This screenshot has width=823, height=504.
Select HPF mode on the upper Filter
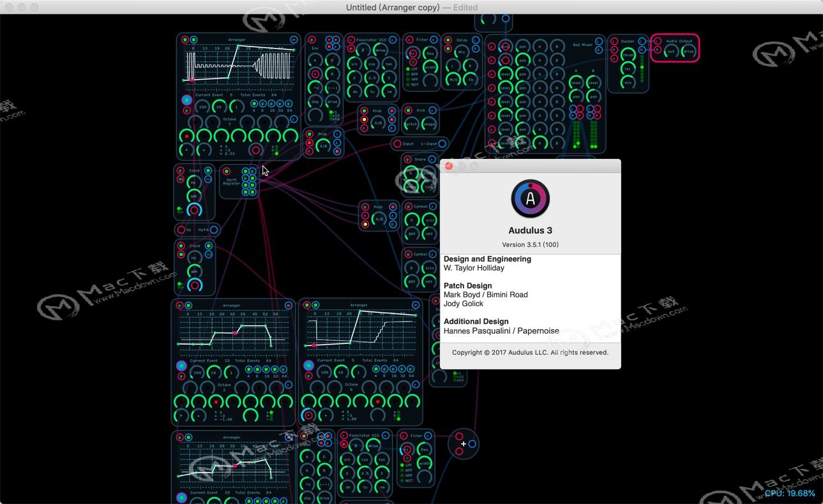(412, 79)
